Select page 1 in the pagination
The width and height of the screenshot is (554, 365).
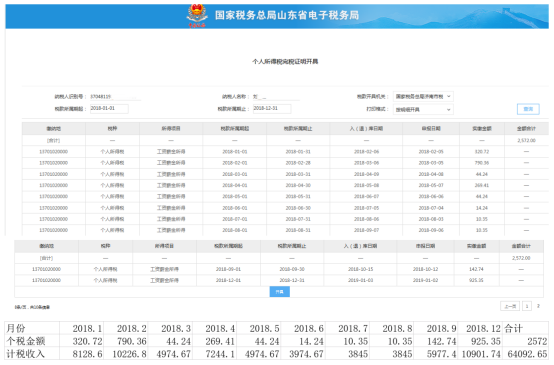526,306
